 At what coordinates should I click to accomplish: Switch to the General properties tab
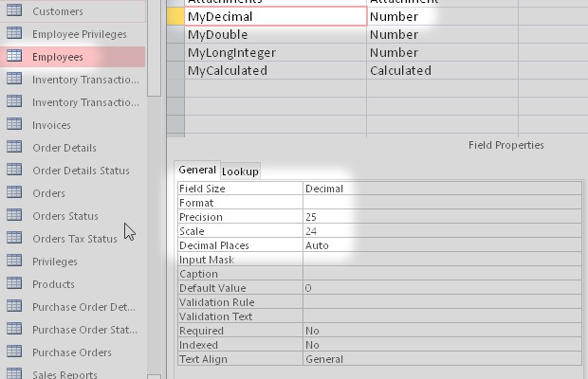pos(197,171)
